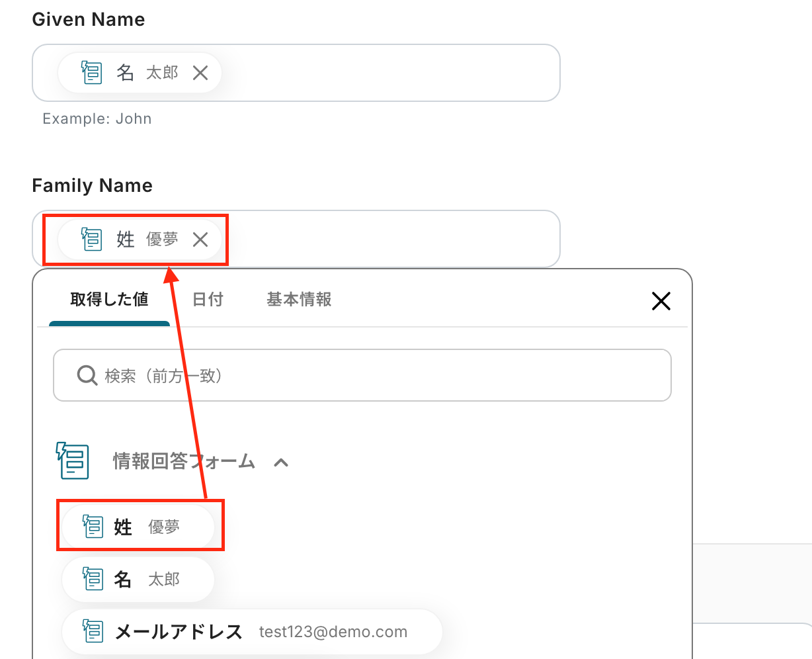Screen dimensions: 812x659
Task: Click form icon beside 名 list option
Action: (93, 580)
